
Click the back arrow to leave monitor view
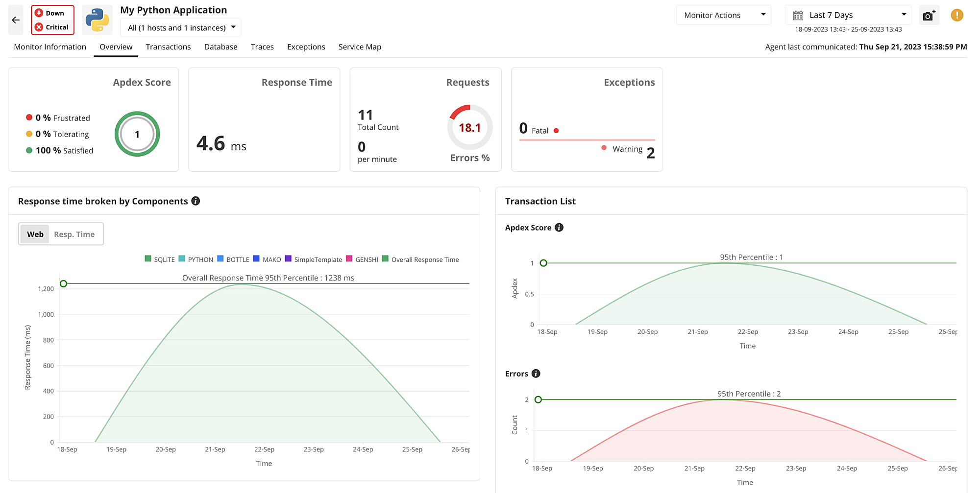click(x=16, y=20)
